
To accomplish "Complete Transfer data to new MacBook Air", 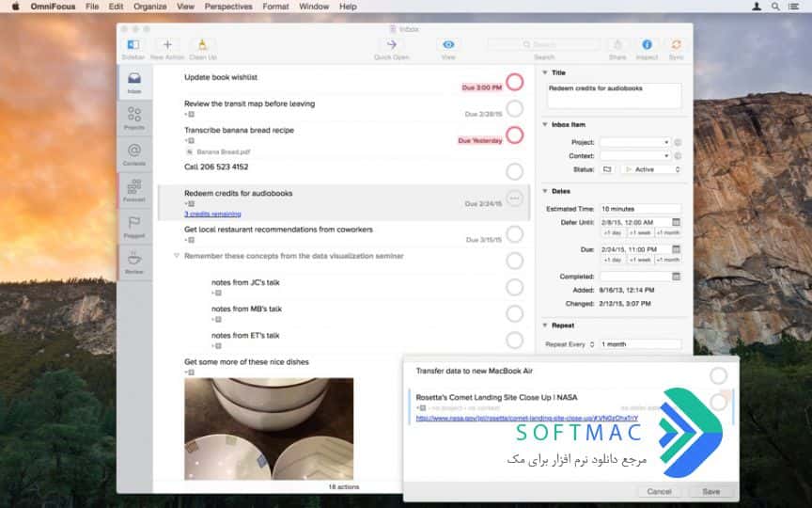I will coord(718,375).
